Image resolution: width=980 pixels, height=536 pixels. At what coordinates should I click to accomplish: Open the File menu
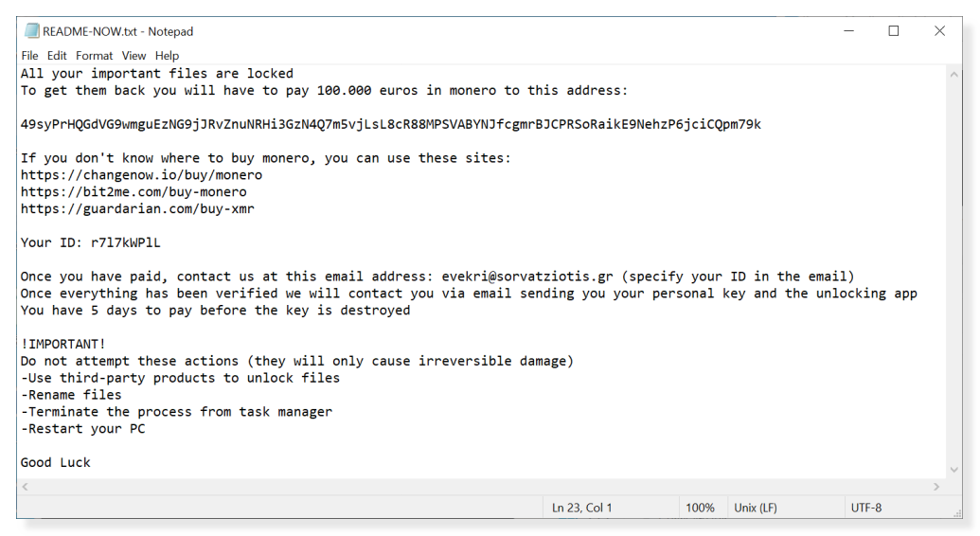[30, 56]
